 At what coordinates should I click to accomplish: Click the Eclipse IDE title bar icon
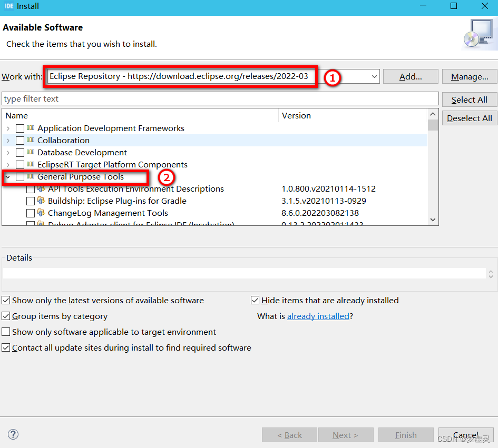[x=9, y=6]
